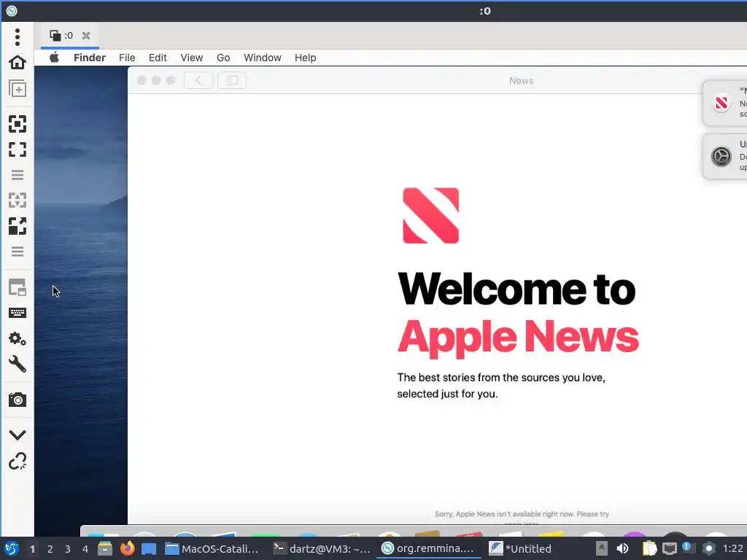Launch Firefox from taskbar
The image size is (747, 560).
coord(127,548)
